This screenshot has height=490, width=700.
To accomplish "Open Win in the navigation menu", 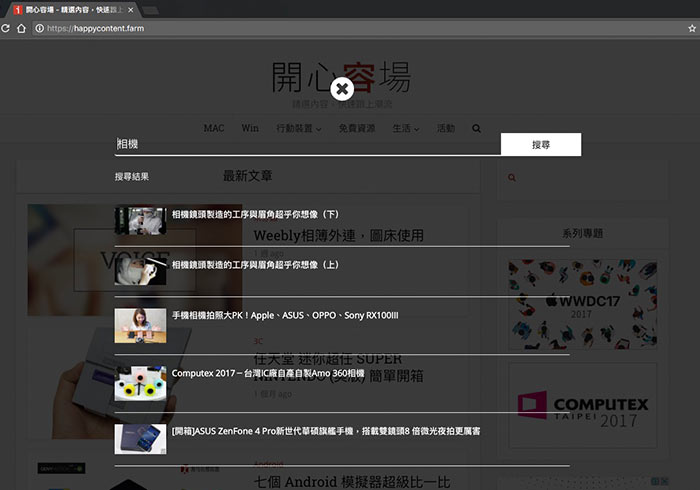I will pyautogui.click(x=250, y=128).
